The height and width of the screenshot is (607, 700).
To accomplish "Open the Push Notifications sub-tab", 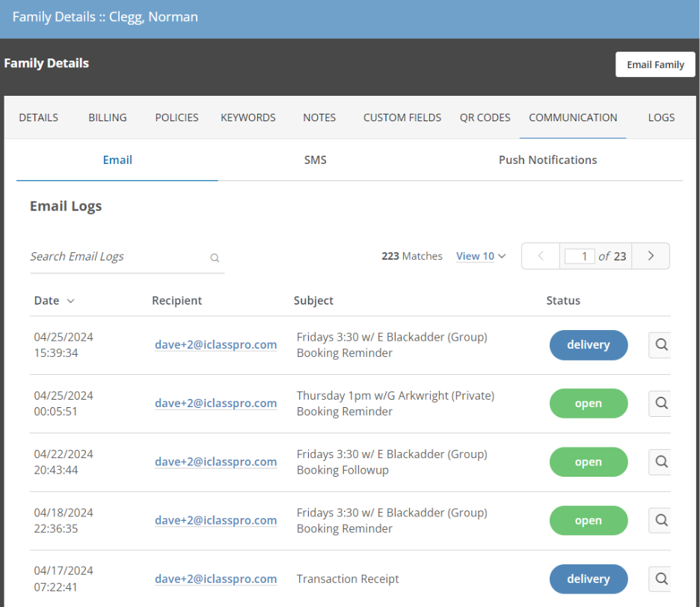I will click(x=547, y=160).
